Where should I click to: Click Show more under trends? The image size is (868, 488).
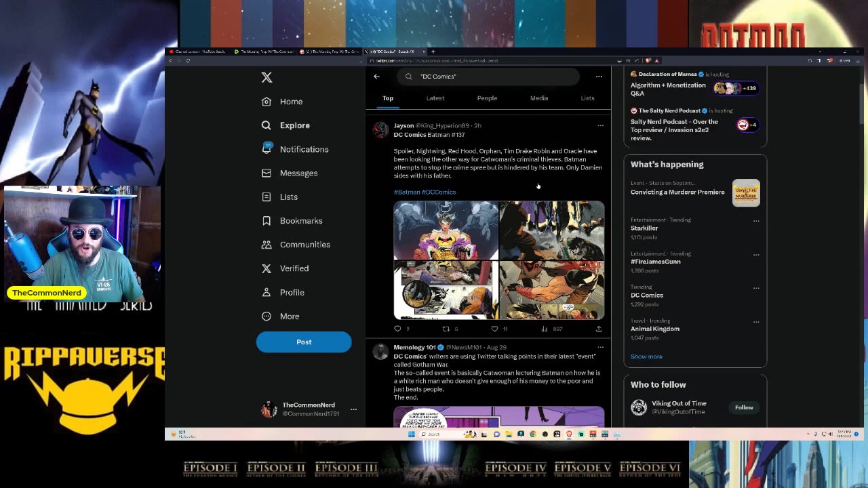(x=646, y=357)
